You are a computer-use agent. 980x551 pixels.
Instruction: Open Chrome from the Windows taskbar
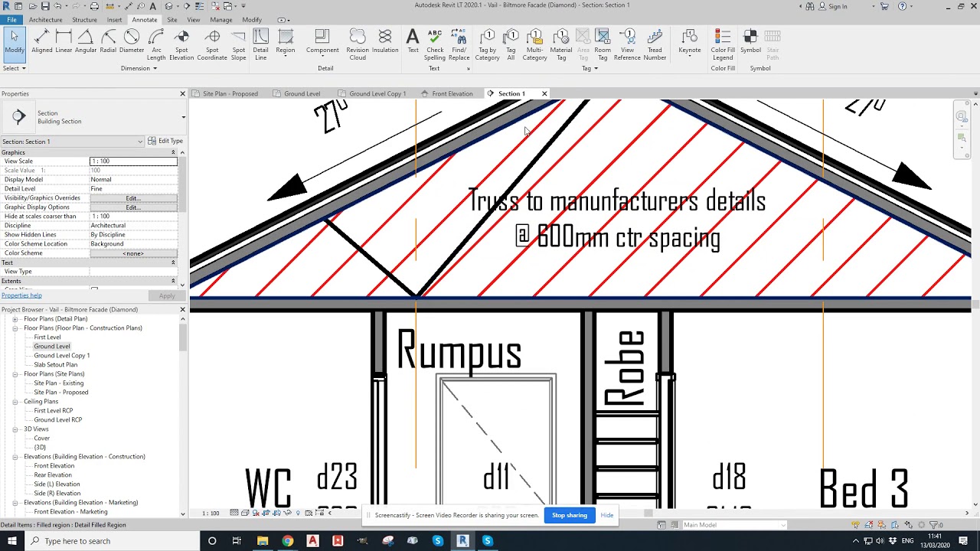coord(287,541)
